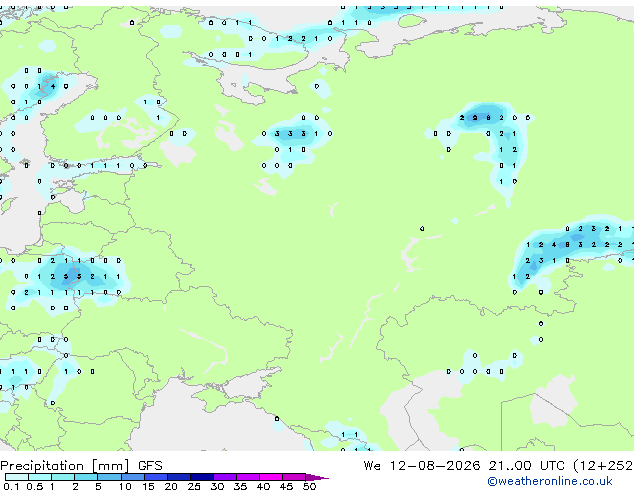Click the forecast date '12-08-2026'

coord(435,466)
